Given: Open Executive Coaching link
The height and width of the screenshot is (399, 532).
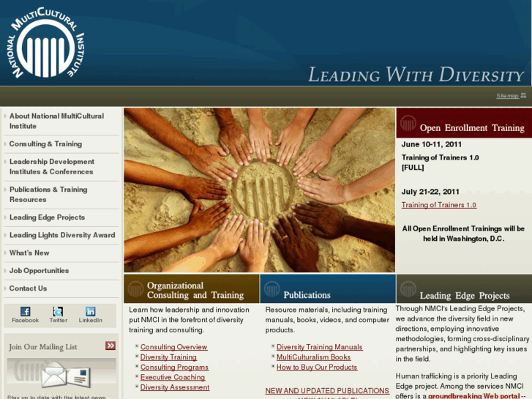Looking at the screenshot, I should [x=173, y=377].
